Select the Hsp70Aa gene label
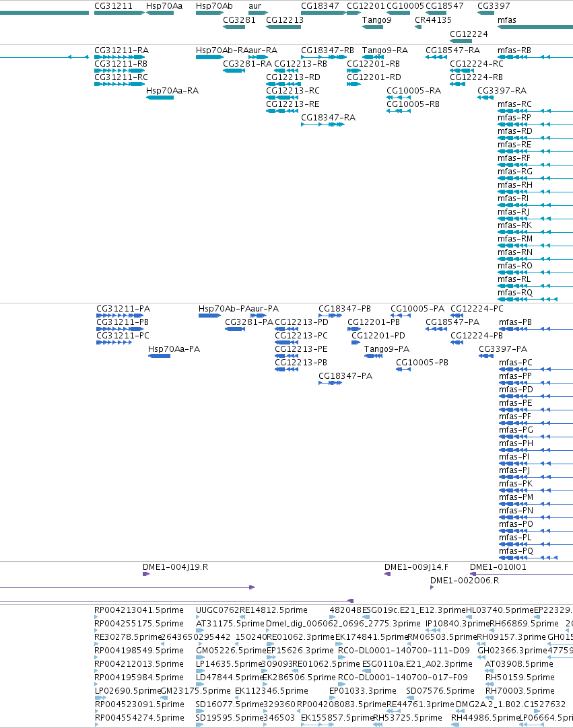 coord(164,6)
